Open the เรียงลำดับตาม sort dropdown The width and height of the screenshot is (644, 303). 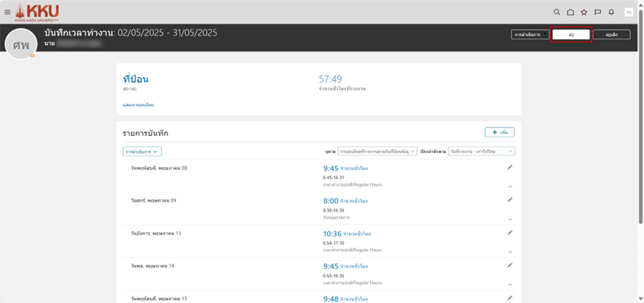click(x=481, y=151)
